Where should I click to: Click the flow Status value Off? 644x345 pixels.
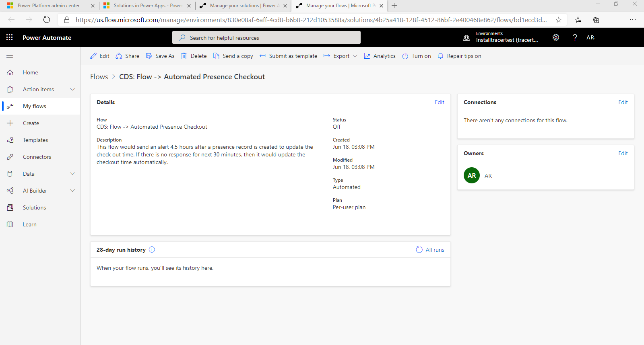336,127
